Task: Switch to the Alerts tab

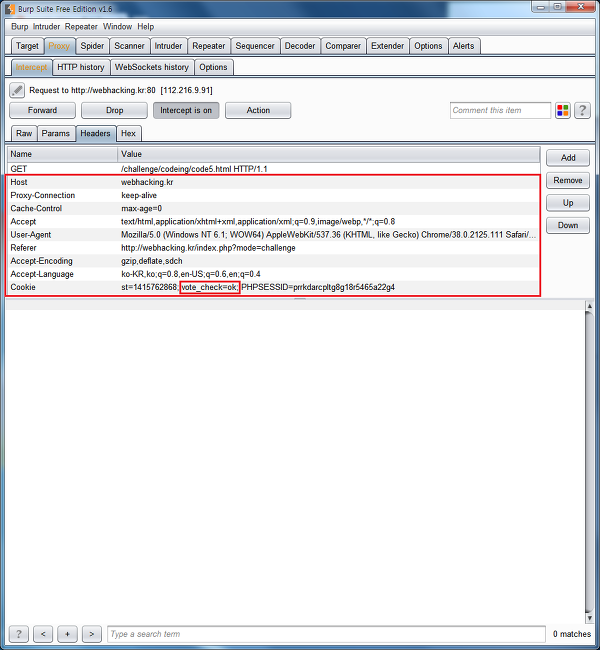Action: 463,46
